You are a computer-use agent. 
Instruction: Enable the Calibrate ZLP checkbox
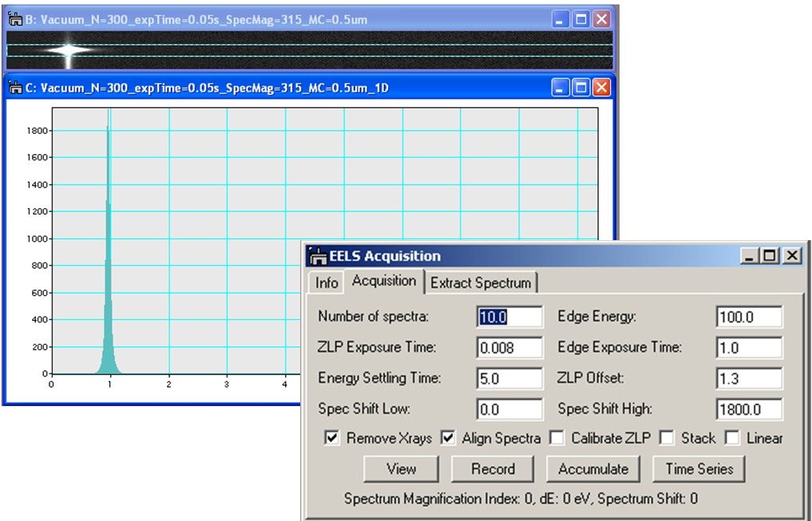[x=557, y=438]
